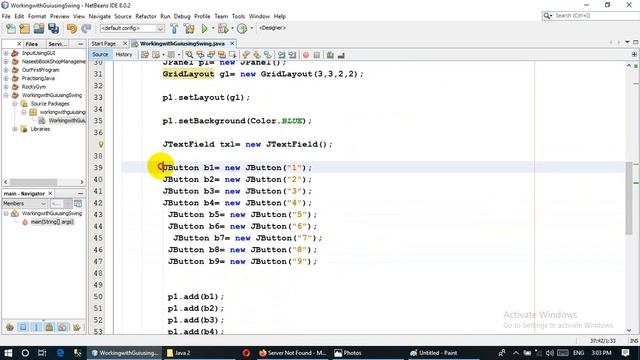Select the RockyGym project

tap(34, 87)
